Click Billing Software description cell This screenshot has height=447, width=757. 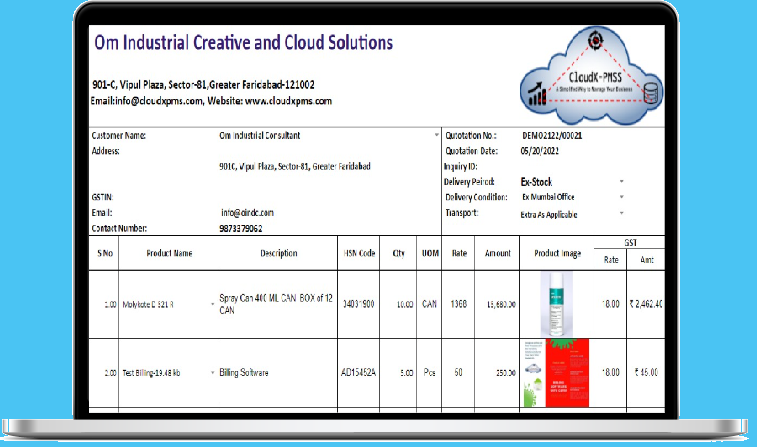click(243, 373)
